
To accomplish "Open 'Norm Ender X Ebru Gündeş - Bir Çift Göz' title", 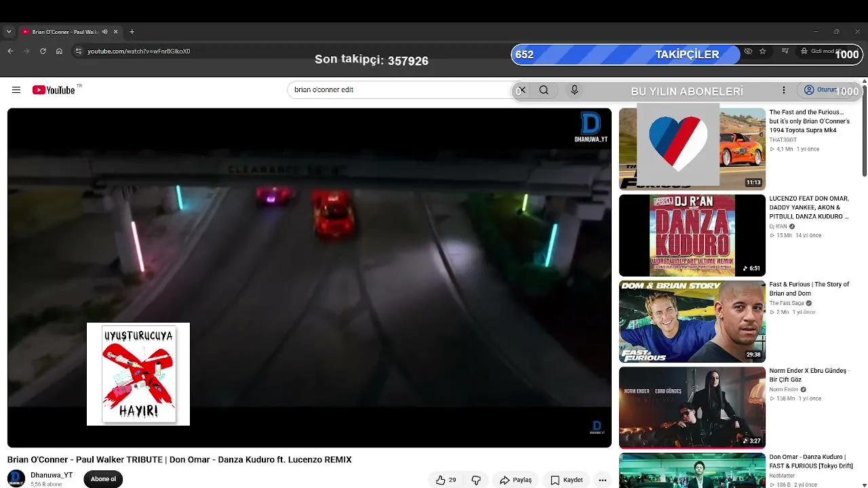I will 809,375.
